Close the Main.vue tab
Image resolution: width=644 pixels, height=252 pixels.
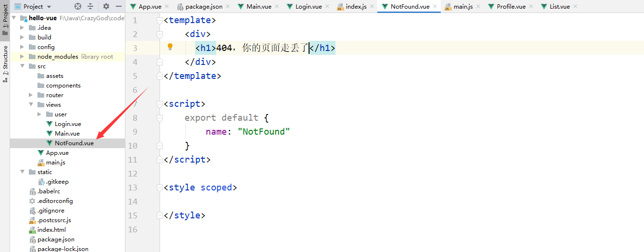[276, 6]
